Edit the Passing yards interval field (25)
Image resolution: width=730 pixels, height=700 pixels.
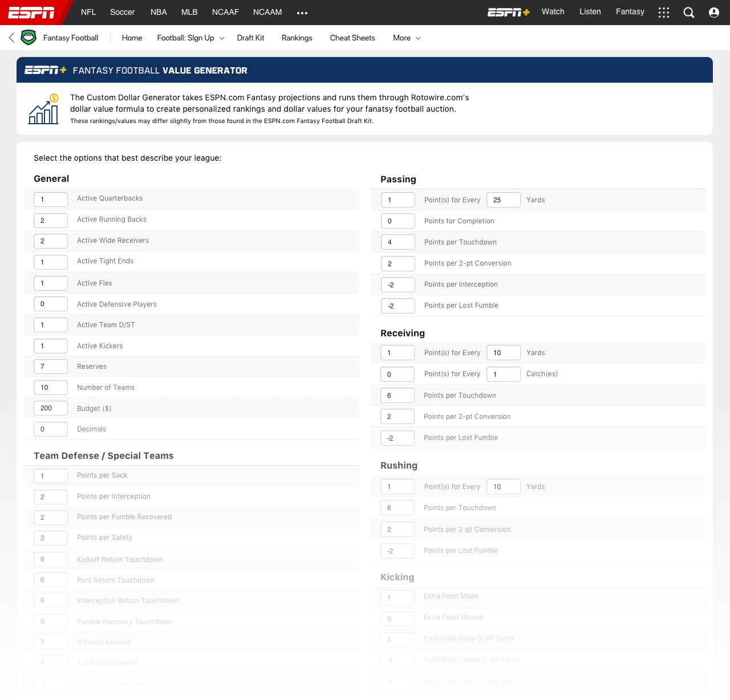(x=504, y=200)
